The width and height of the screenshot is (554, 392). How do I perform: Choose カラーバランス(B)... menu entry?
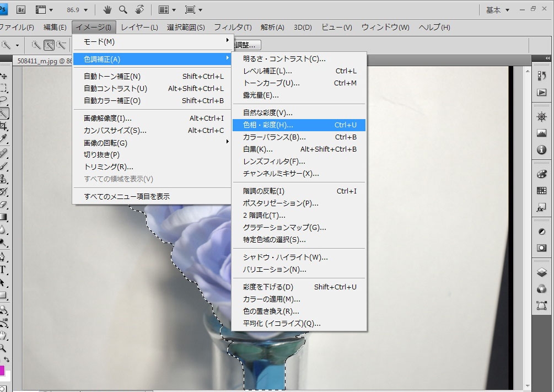pyautogui.click(x=299, y=137)
